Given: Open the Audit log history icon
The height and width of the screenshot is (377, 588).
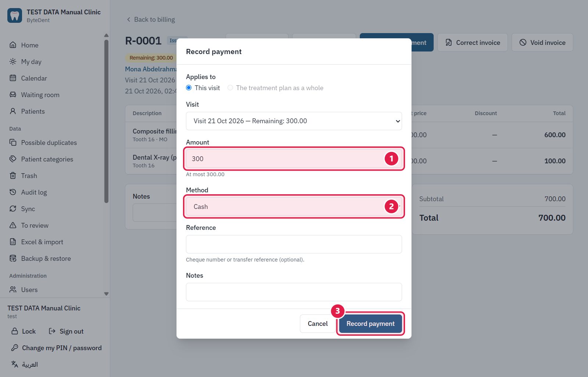Looking at the screenshot, I should pos(13,192).
